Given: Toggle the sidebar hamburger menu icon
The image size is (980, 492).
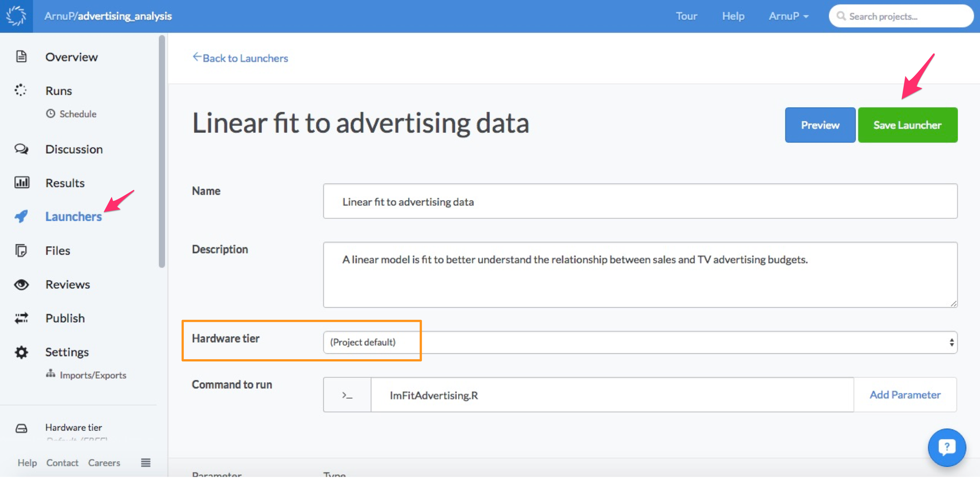Looking at the screenshot, I should point(145,462).
